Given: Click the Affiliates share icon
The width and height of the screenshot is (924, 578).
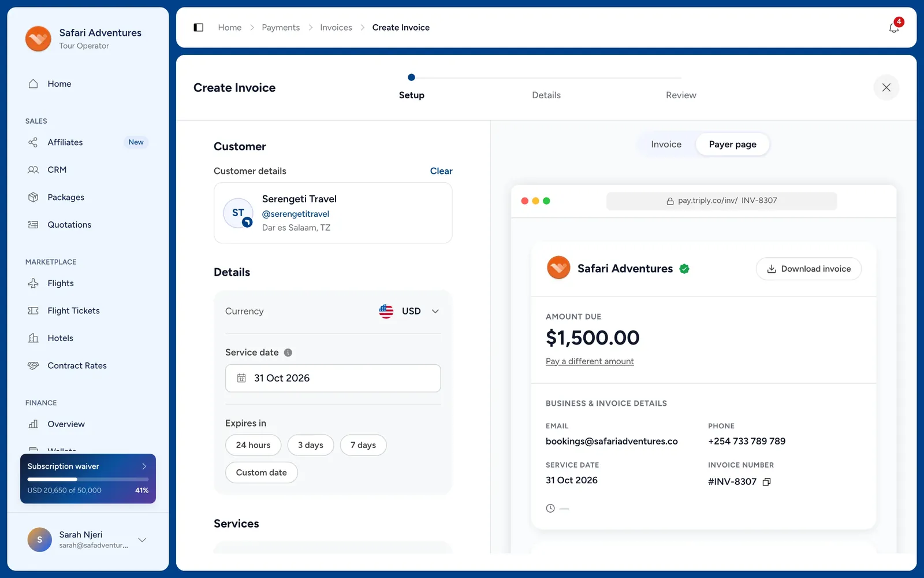Looking at the screenshot, I should click(33, 142).
